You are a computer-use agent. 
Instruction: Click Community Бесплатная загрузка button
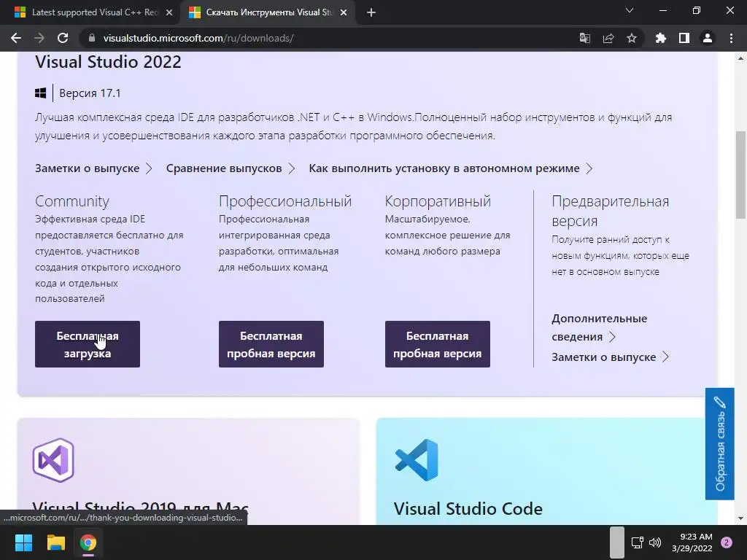point(88,344)
